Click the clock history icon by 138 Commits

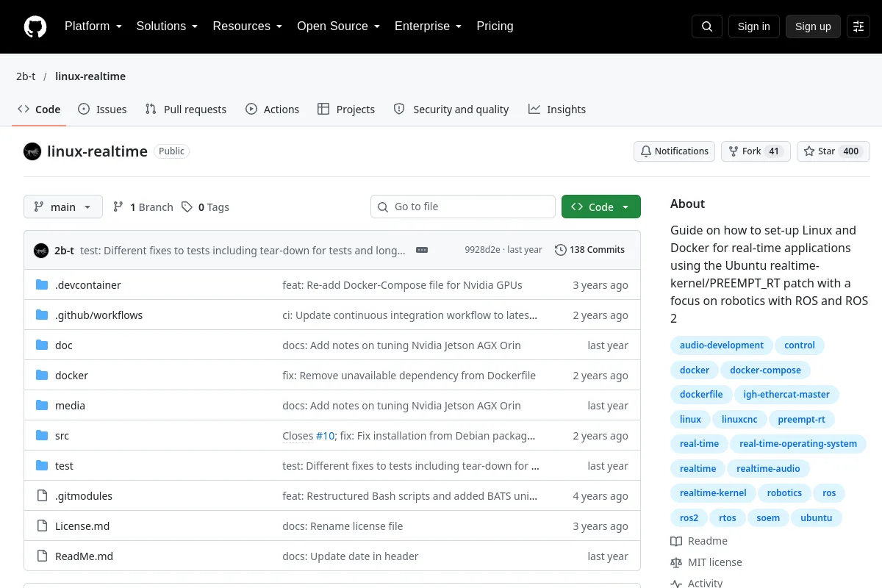coord(561,250)
